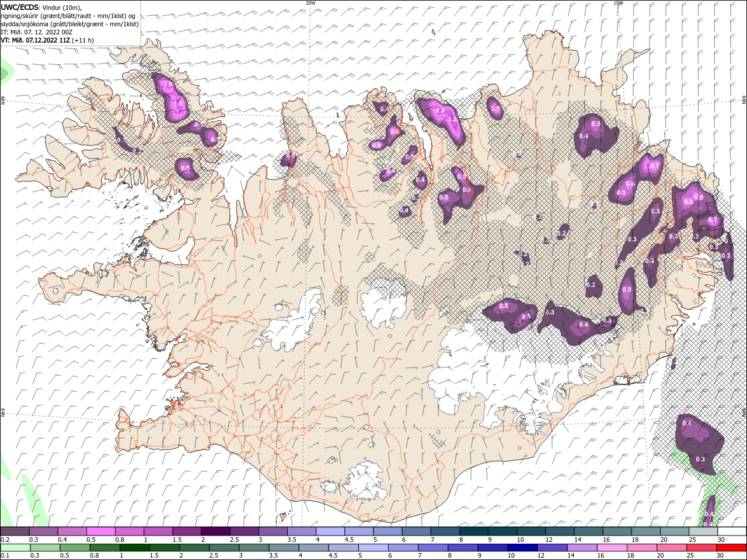Click the '25' label in the lower legend row
This screenshot has width=747, height=560.
[x=692, y=555]
